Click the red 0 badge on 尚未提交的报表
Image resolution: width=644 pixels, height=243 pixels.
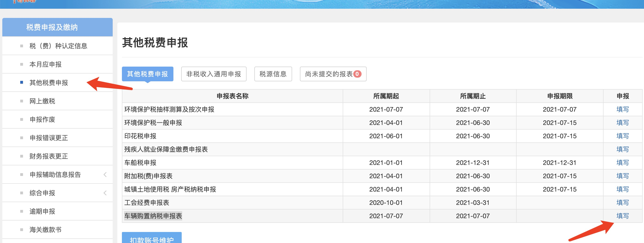coord(357,74)
